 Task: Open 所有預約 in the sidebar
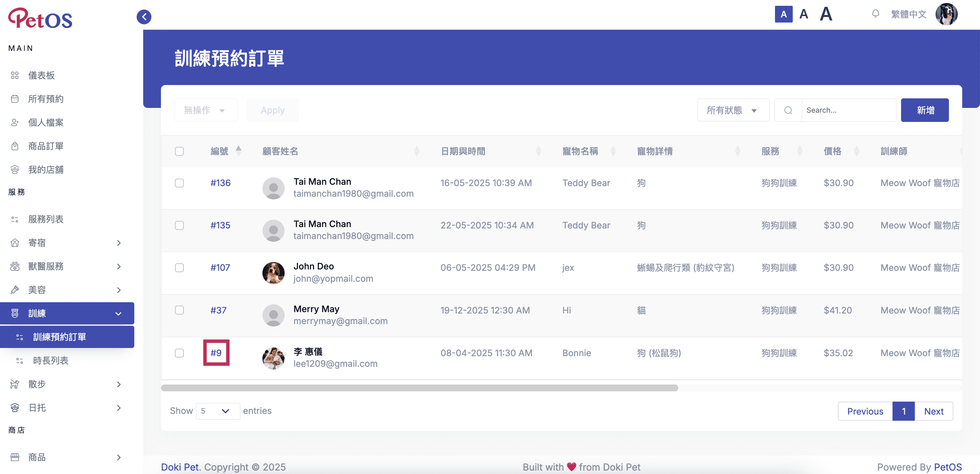coord(67,99)
